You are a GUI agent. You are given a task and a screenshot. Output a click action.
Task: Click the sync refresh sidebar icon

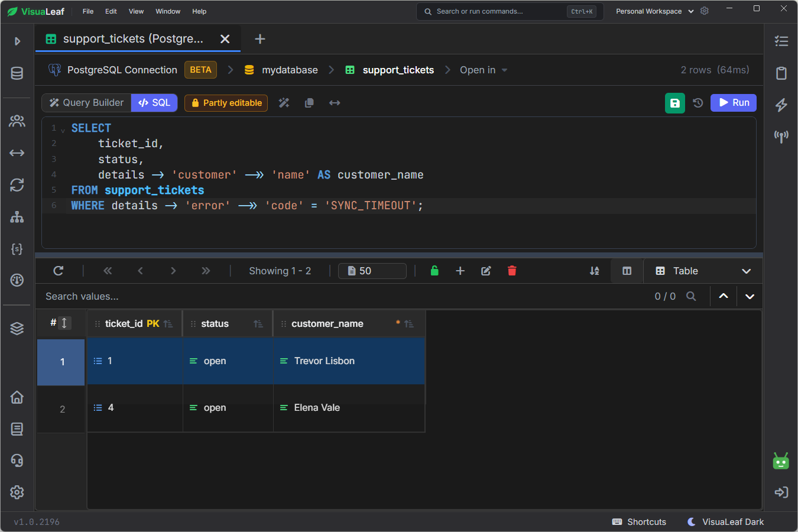[17, 185]
